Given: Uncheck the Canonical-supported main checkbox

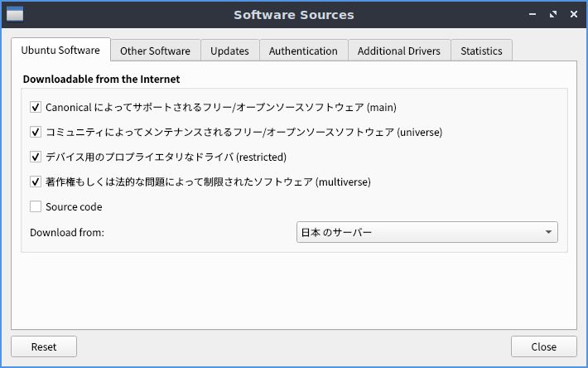Looking at the screenshot, I should click(x=36, y=107).
